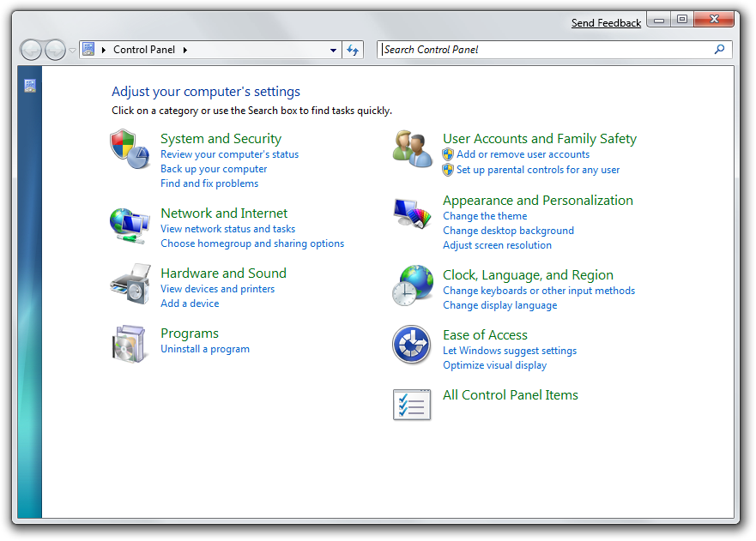Open Clock, Language, and Region heading
The width and height of the screenshot is (756, 541).
pyautogui.click(x=528, y=275)
